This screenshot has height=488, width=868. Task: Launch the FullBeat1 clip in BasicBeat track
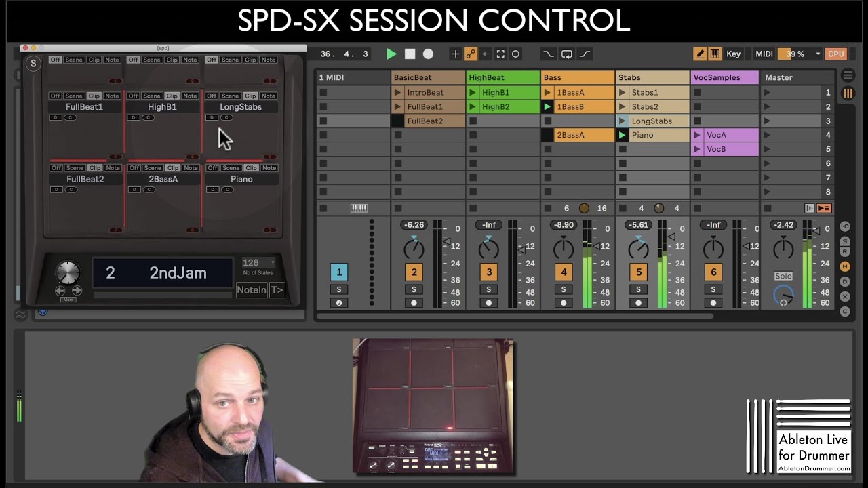[x=397, y=106]
